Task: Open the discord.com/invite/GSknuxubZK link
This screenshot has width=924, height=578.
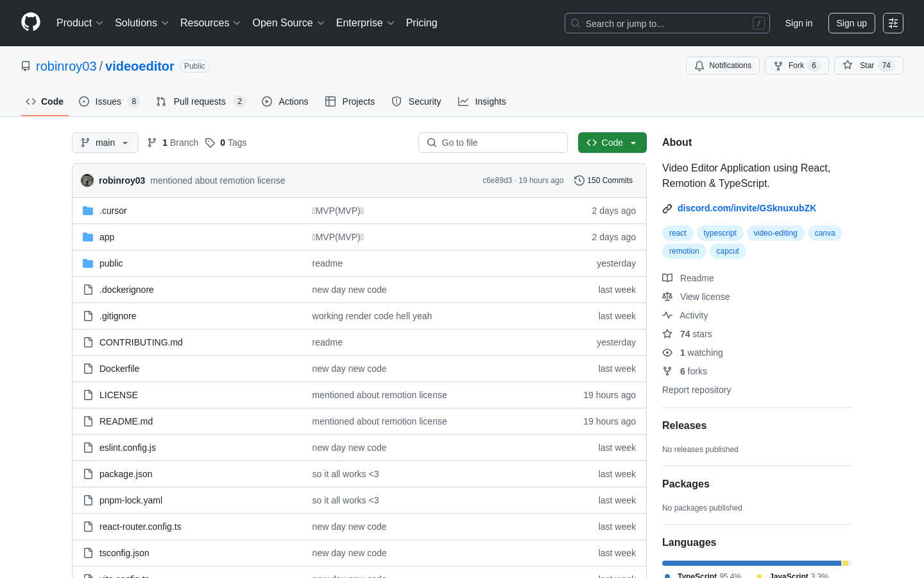Action: tap(747, 208)
